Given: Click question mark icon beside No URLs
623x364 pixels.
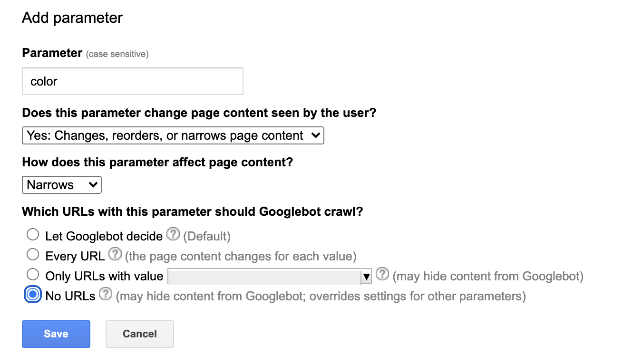Looking at the screenshot, I should click(106, 295).
